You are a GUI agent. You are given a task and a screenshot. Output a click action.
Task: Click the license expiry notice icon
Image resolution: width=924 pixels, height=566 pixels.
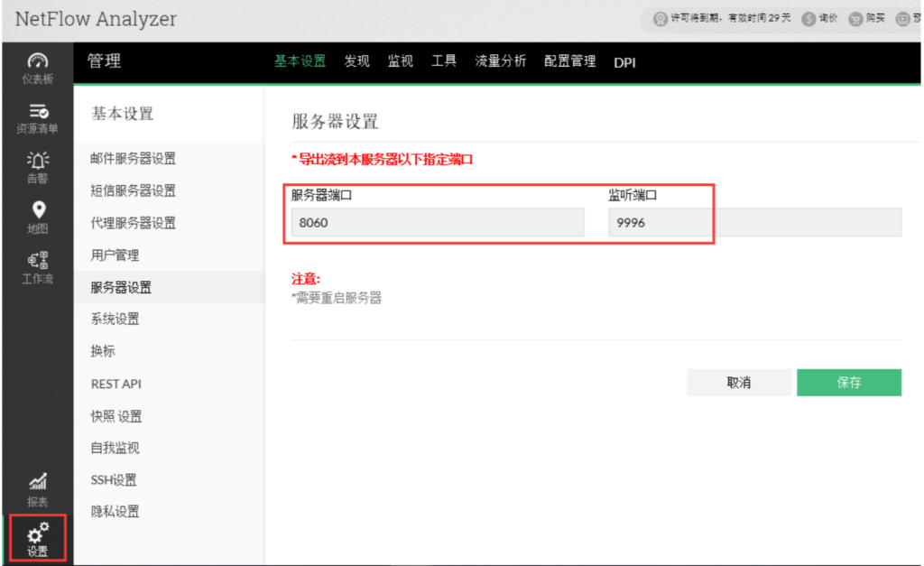point(660,19)
